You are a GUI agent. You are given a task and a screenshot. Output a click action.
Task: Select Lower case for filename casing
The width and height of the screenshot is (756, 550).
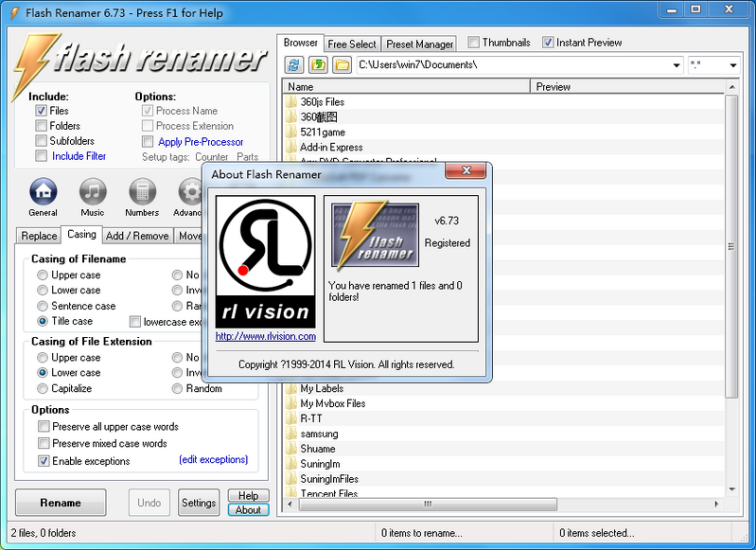point(43,290)
